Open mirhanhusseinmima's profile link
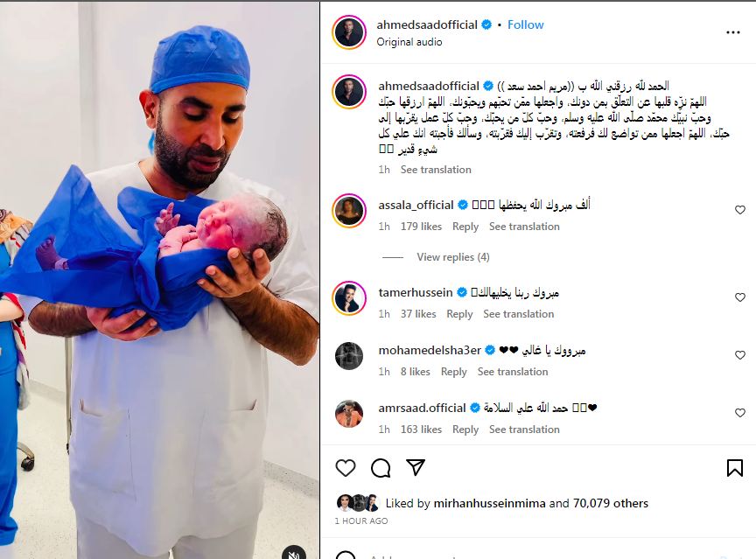Image resolution: width=756 pixels, height=559 pixels. 489,503
